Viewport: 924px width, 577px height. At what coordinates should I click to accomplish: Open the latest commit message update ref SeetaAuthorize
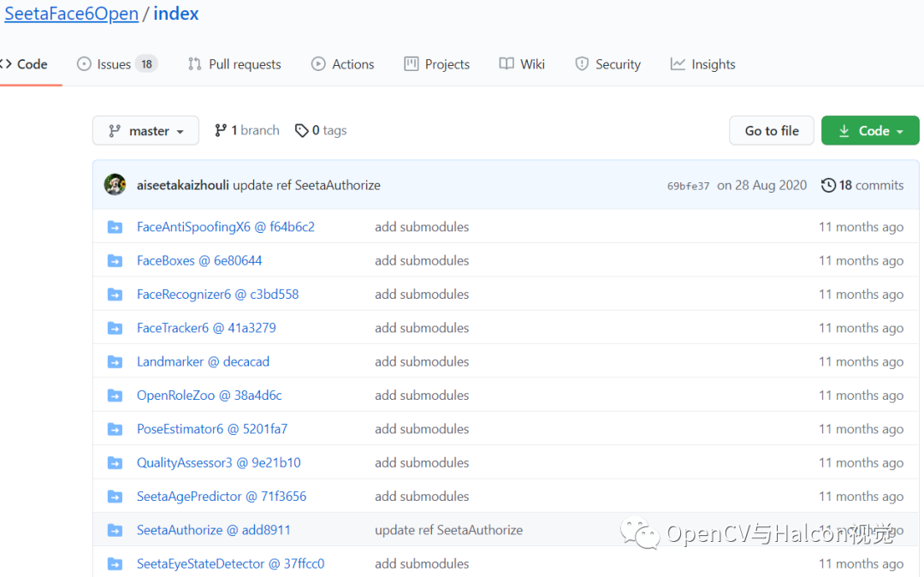click(306, 185)
